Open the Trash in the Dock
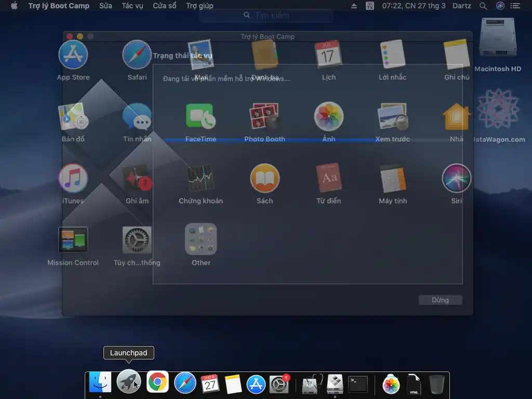This screenshot has height=399, width=532. (436, 384)
